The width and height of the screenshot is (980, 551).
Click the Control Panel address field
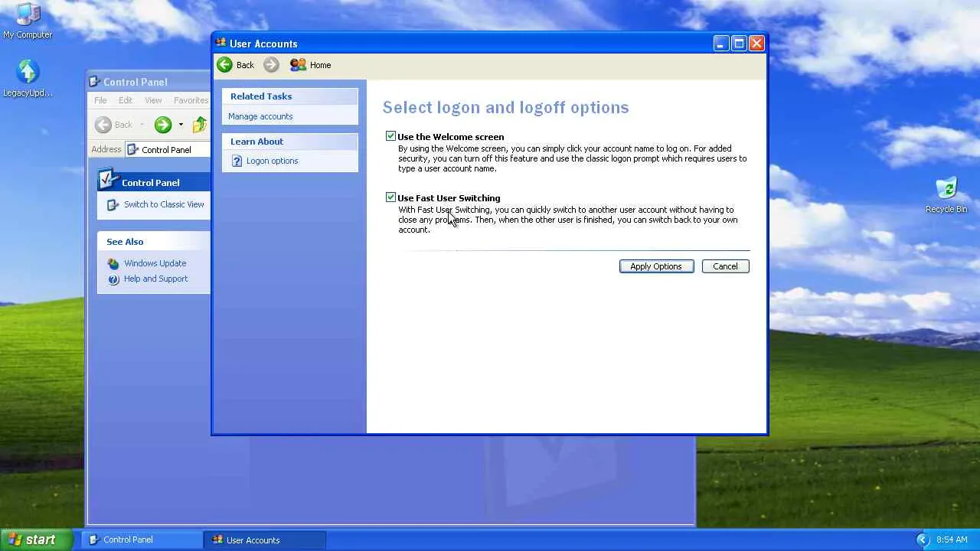click(x=168, y=150)
